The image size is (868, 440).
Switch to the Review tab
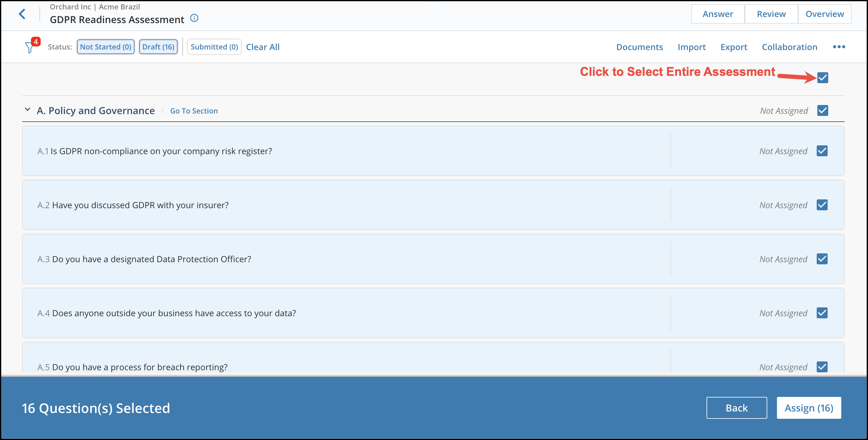(771, 13)
